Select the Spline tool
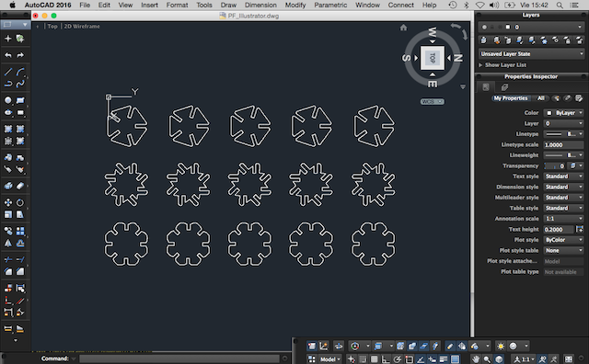Image resolution: width=589 pixels, height=364 pixels. click(x=20, y=84)
